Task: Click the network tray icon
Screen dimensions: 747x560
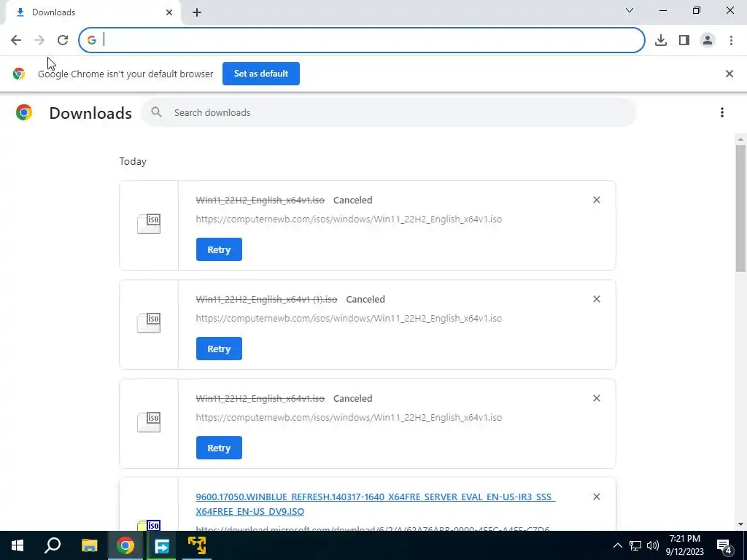Action: pyautogui.click(x=635, y=545)
